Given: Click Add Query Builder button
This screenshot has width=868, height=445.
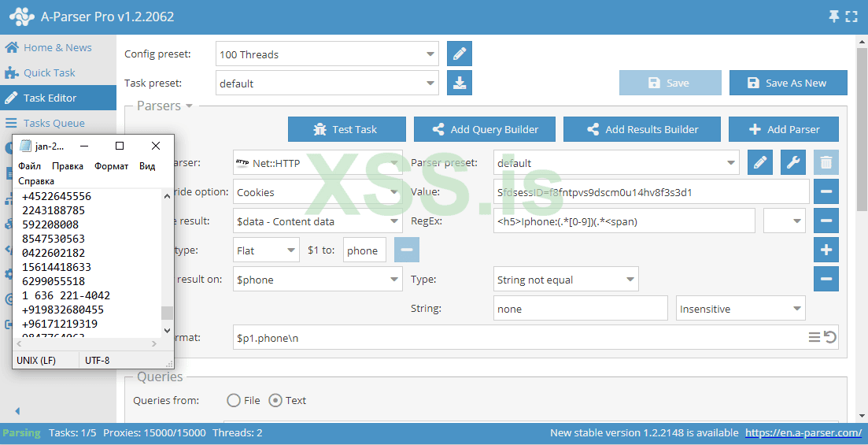Looking at the screenshot, I should tap(485, 129).
